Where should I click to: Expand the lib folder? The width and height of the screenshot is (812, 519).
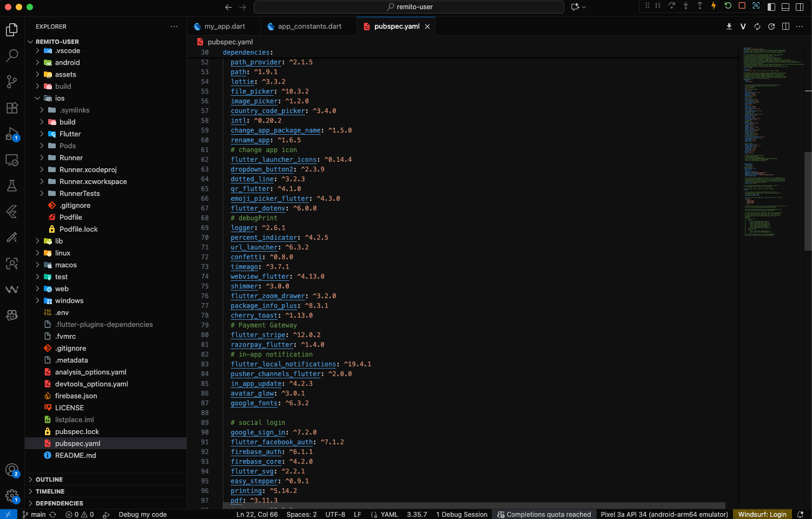point(59,241)
